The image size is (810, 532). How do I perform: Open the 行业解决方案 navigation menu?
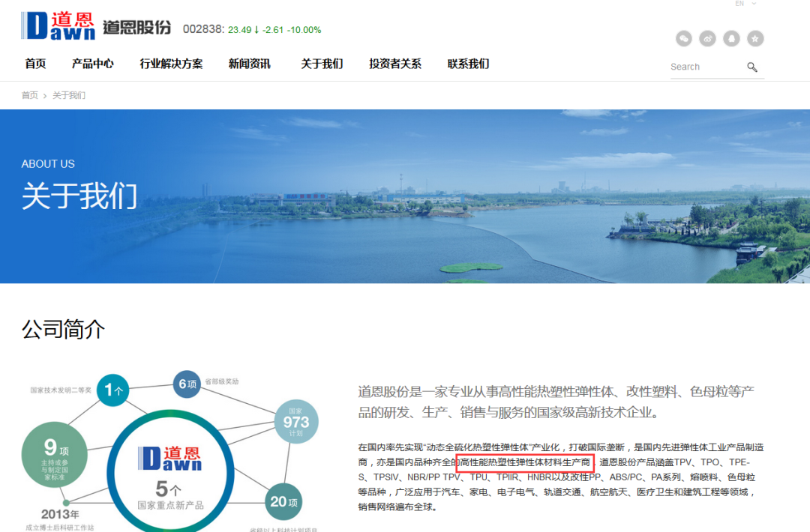point(172,64)
